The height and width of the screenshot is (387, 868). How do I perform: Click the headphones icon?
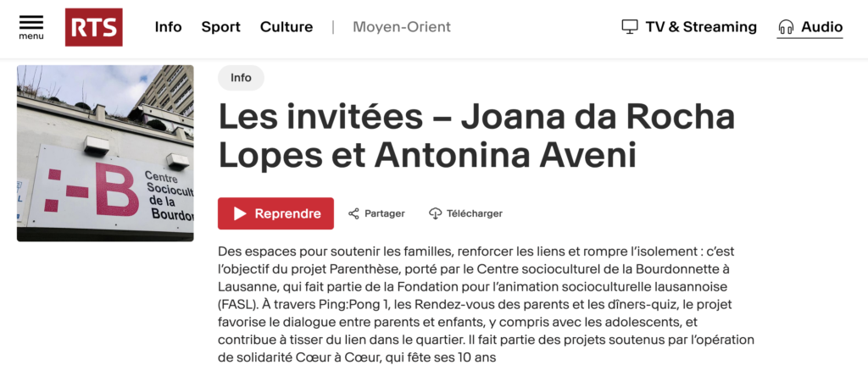point(786,27)
